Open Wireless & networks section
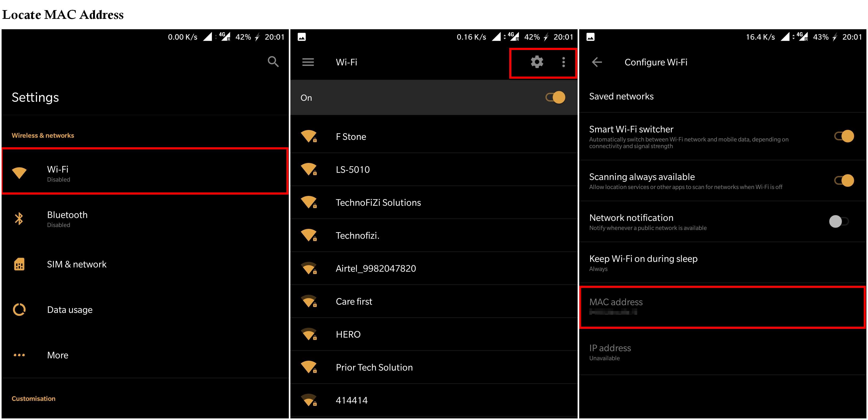The height and width of the screenshot is (420, 868). pyautogui.click(x=43, y=136)
